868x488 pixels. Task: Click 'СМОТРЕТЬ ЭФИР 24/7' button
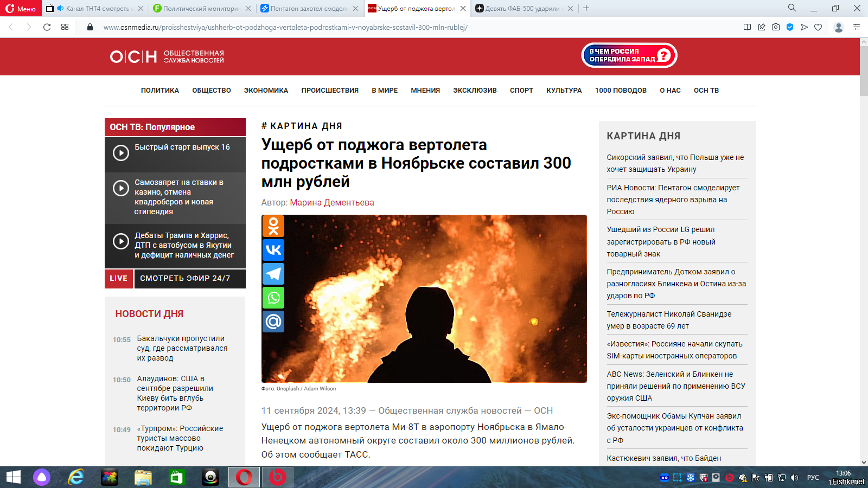point(185,278)
